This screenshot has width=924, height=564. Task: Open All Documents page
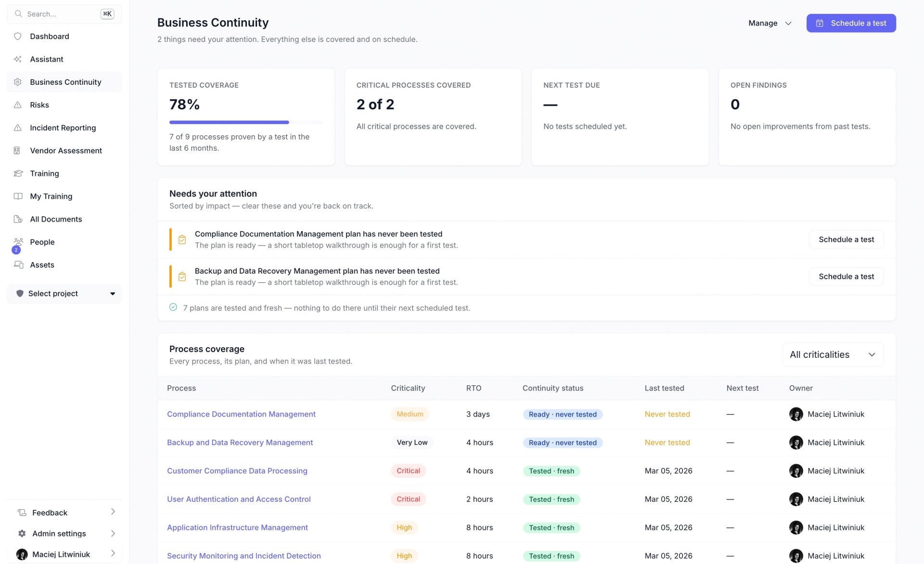[64, 219]
